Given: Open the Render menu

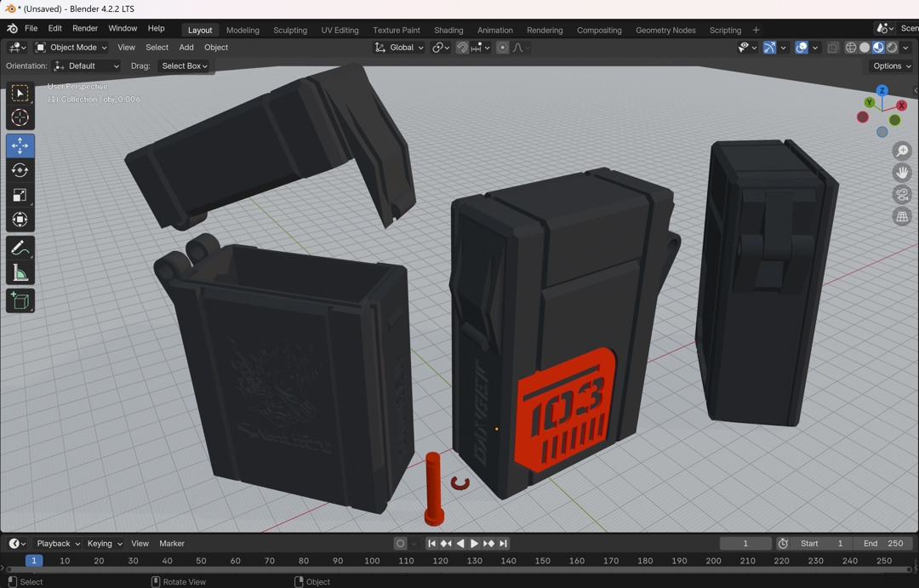Looking at the screenshot, I should point(85,29).
